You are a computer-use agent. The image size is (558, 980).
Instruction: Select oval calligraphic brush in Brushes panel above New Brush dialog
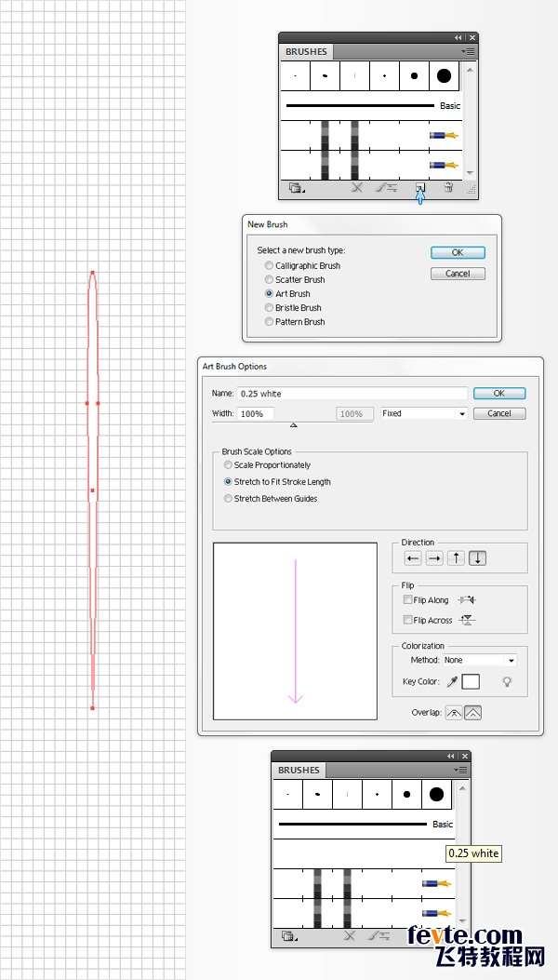[325, 76]
